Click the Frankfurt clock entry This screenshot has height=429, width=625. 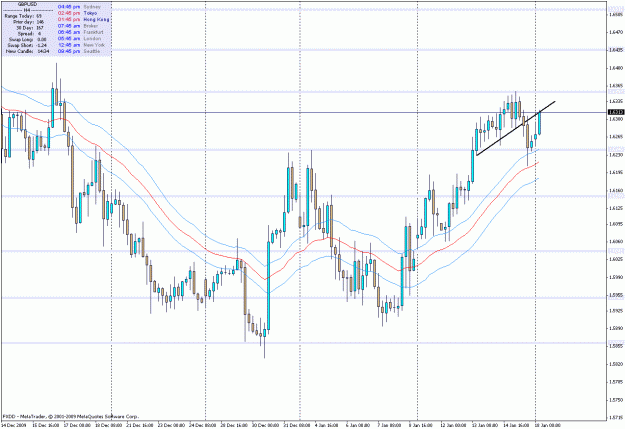point(81,32)
